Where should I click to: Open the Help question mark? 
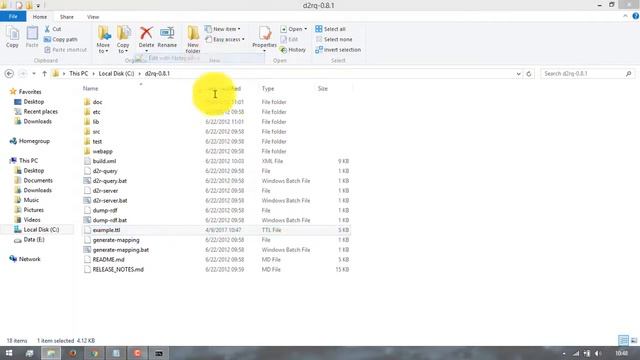tap(636, 16)
